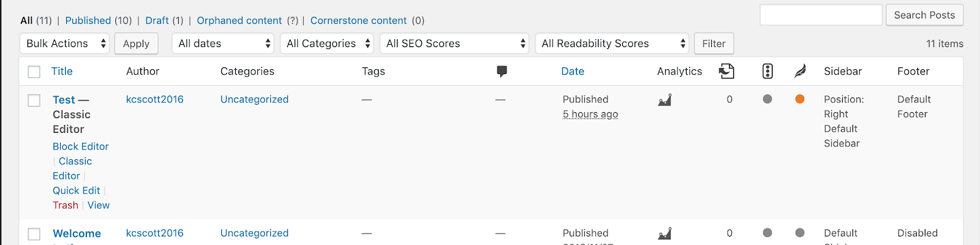Switch to Draft posts view
Viewport: 980px width, 245px height.
(x=157, y=20)
